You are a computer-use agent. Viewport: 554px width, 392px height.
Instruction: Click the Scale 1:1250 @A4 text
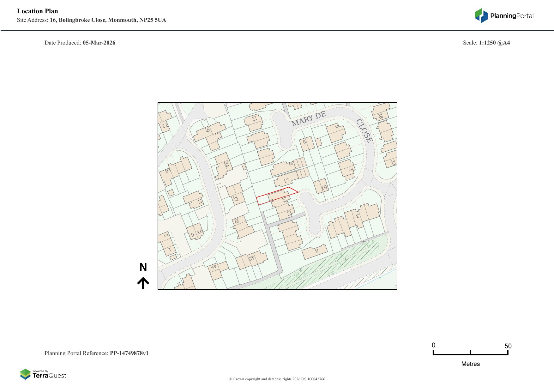coord(486,43)
